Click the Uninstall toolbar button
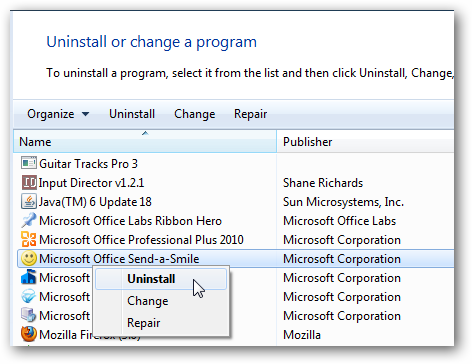Image resolution: width=472 pixels, height=364 pixels. click(132, 114)
